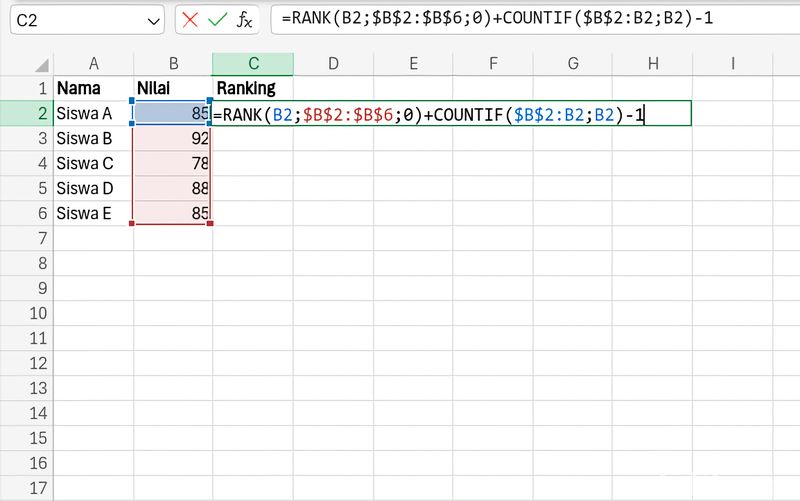Select row 17 header
Viewport: 800px width, 501px height.
[x=27, y=488]
